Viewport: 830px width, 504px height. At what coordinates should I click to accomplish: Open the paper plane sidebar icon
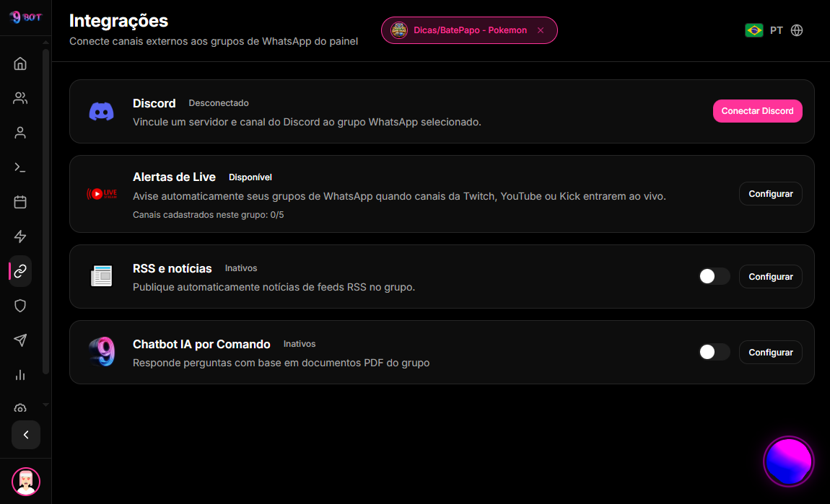[20, 340]
